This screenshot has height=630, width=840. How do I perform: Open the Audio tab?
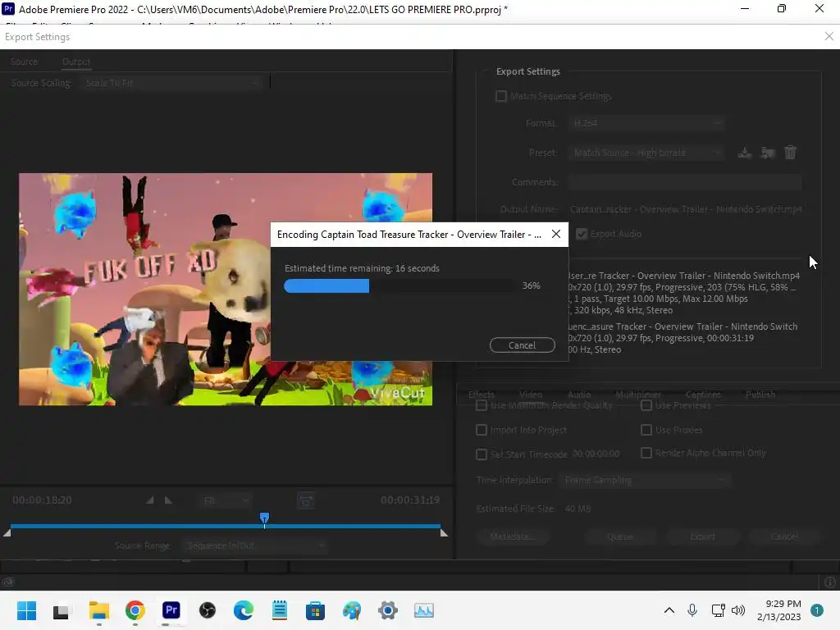pos(579,395)
